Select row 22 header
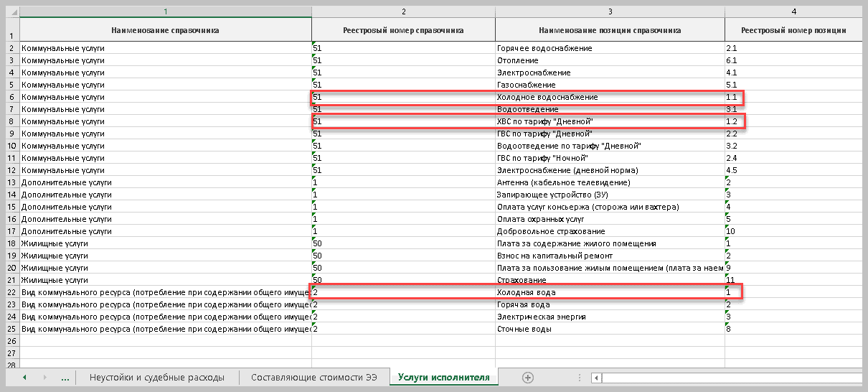 tap(10, 292)
